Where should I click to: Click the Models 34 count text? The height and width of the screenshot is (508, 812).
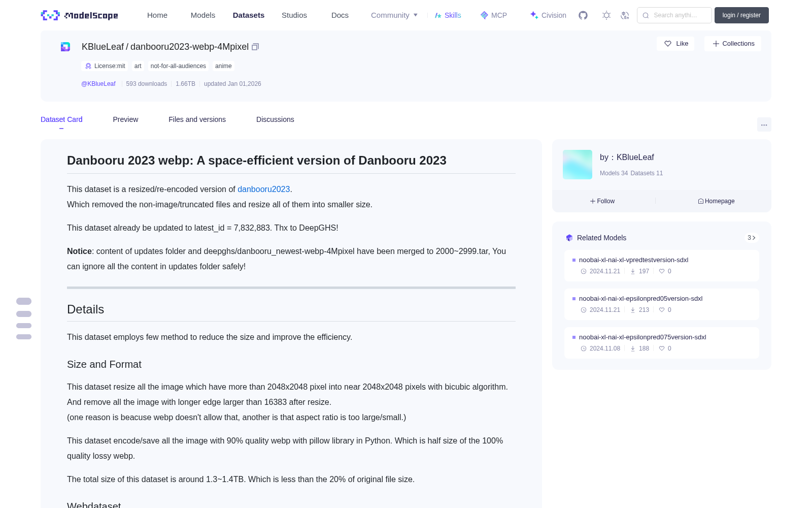(x=614, y=173)
